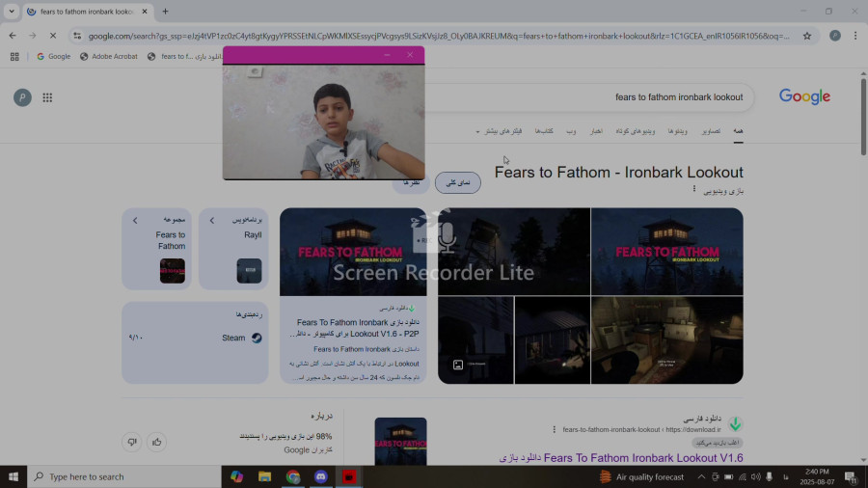
Task: Open the cabin at night screenshot
Action: (553, 340)
